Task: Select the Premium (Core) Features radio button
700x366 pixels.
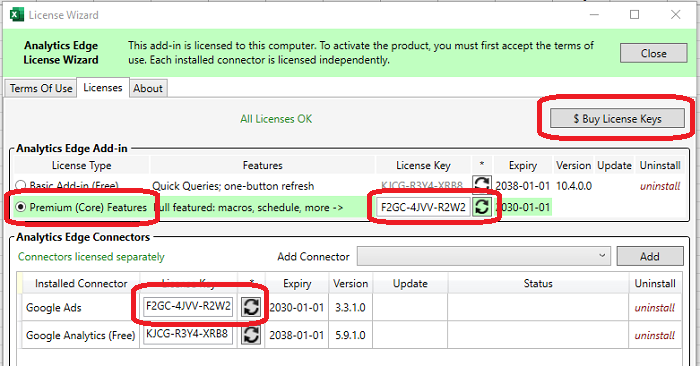Action: click(21, 207)
